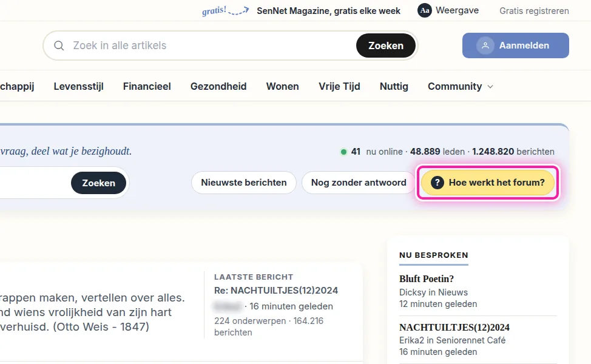Click the 48.889 leden statistic
The image size is (591, 364).
tap(437, 152)
